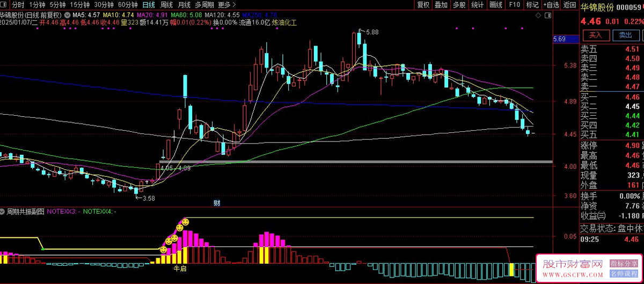Open the F10 company info

pyautogui.click(x=514, y=5)
